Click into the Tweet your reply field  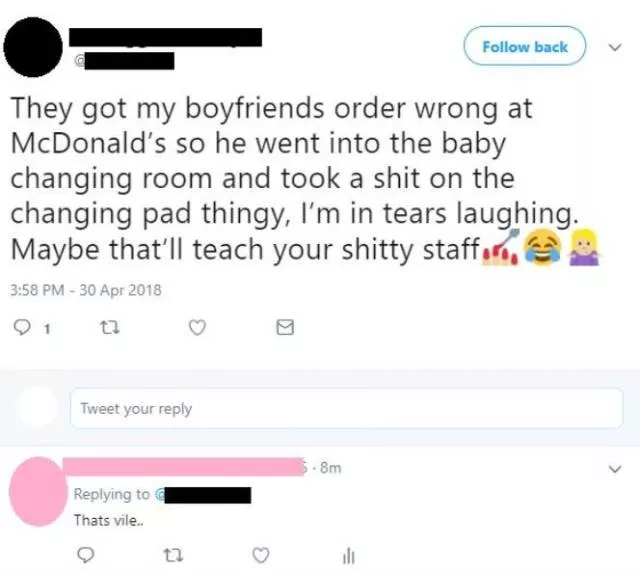[347, 409]
